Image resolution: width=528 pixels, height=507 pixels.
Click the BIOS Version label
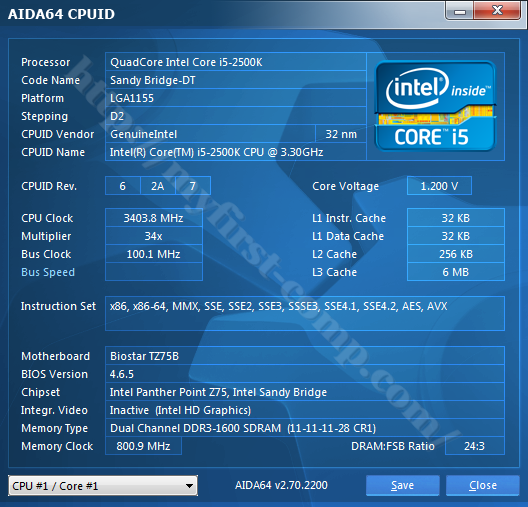coord(54,374)
